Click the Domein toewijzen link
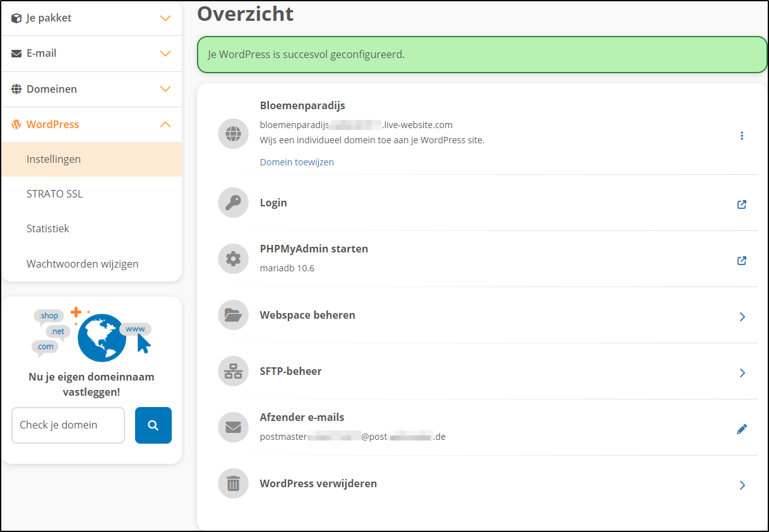The image size is (769, 532). [297, 162]
